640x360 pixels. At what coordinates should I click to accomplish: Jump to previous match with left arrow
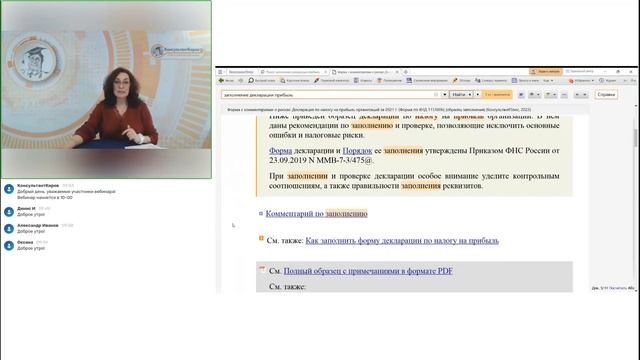click(577, 95)
